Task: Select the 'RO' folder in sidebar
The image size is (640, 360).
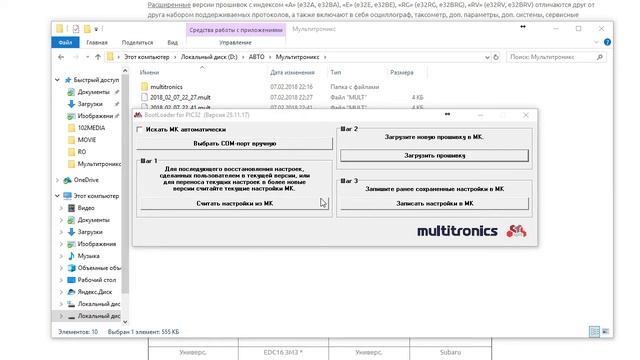Action: 82,151
